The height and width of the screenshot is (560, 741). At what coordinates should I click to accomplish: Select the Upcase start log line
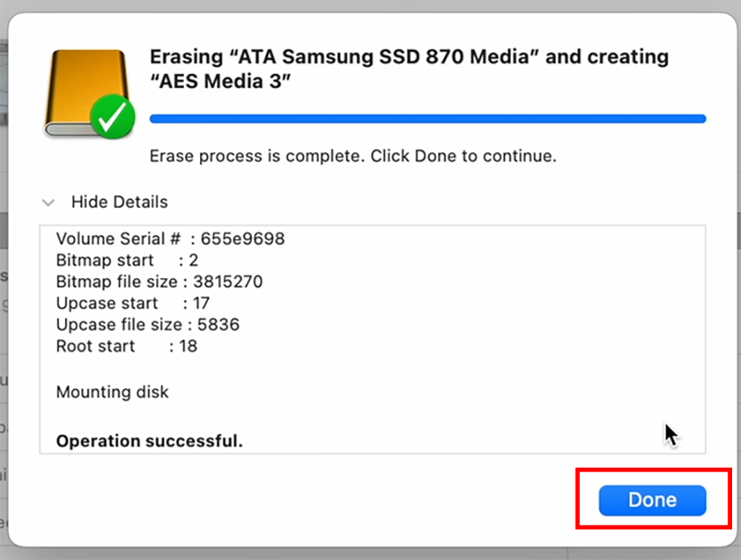(x=133, y=304)
